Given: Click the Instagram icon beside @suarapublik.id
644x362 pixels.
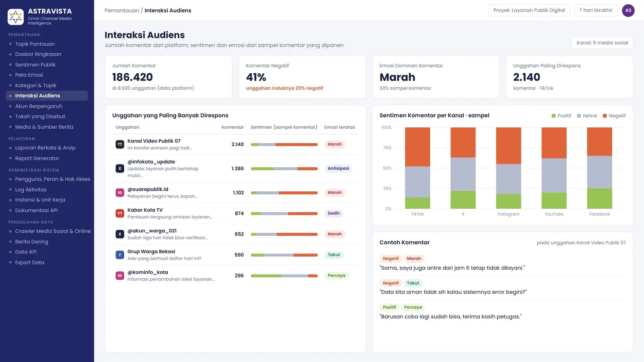Looking at the screenshot, I should point(120,193).
